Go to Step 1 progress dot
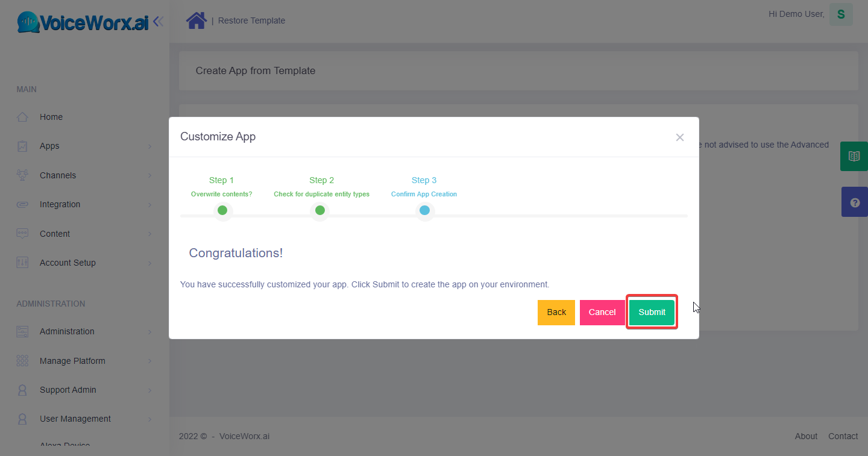868x456 pixels. tap(222, 210)
